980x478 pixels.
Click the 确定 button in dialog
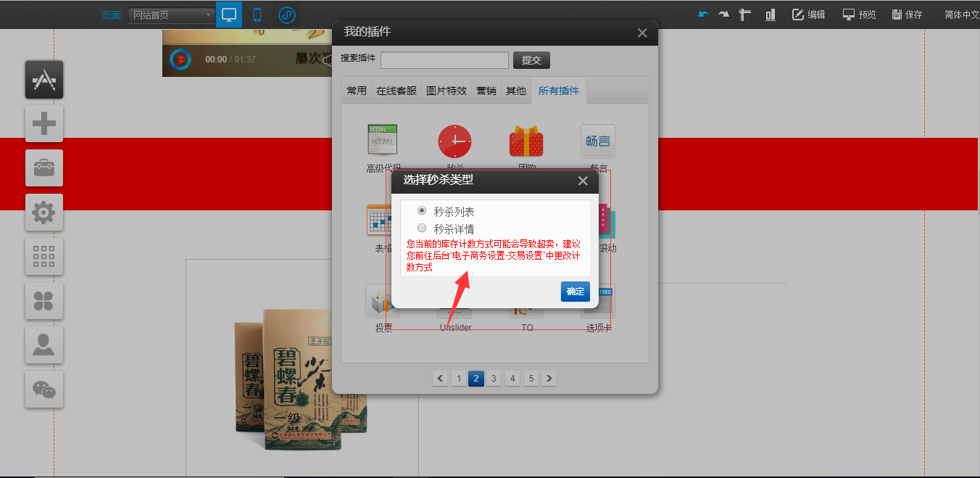pos(575,292)
